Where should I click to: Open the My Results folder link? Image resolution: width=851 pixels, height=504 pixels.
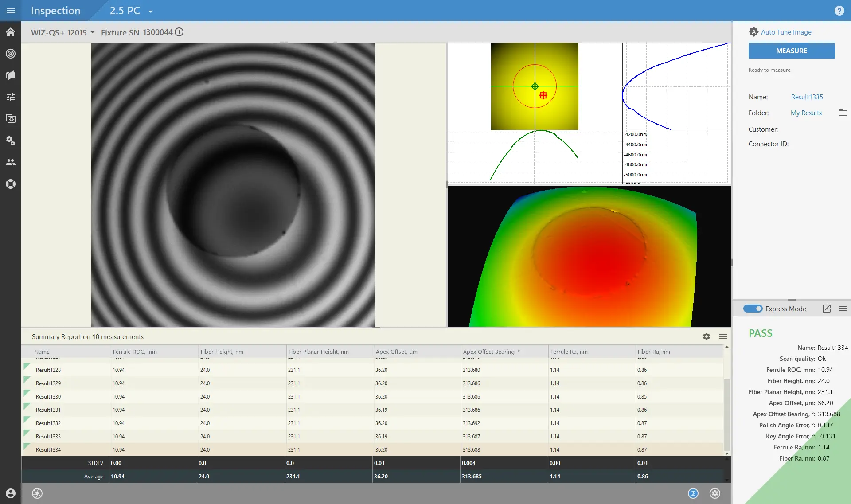click(x=806, y=113)
